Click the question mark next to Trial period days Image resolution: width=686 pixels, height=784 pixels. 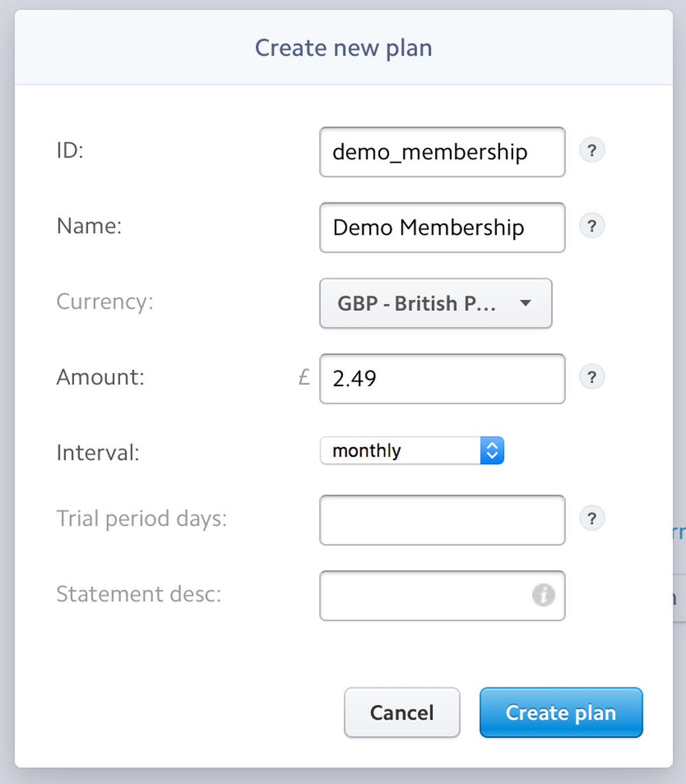click(x=591, y=519)
